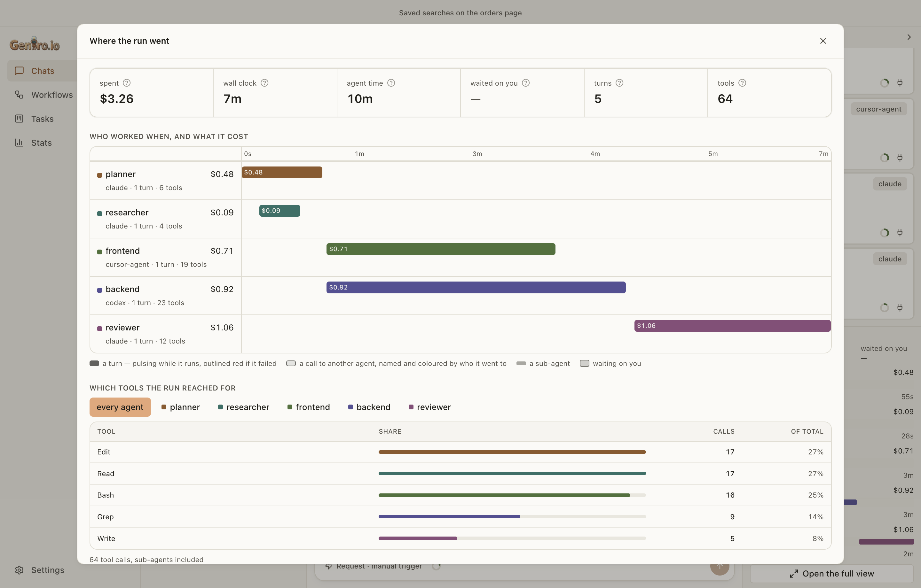This screenshot has height=588, width=921.
Task: Click the spent help question-mark icon
Action: [127, 83]
